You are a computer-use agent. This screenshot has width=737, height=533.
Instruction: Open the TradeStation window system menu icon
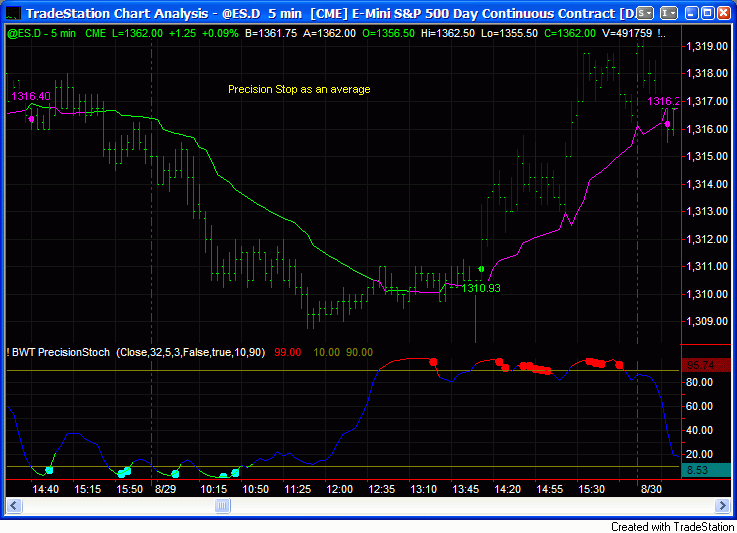[x=13, y=13]
